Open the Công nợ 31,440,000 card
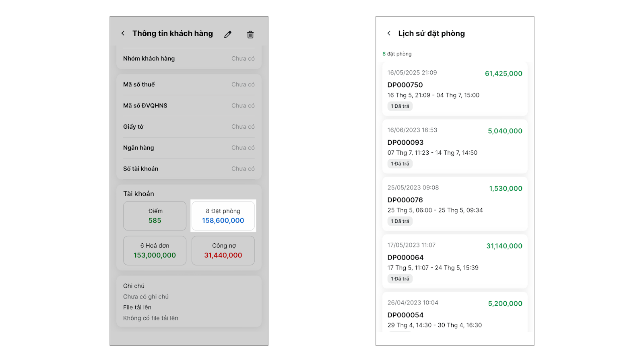This screenshot has width=644, height=362. [x=223, y=251]
